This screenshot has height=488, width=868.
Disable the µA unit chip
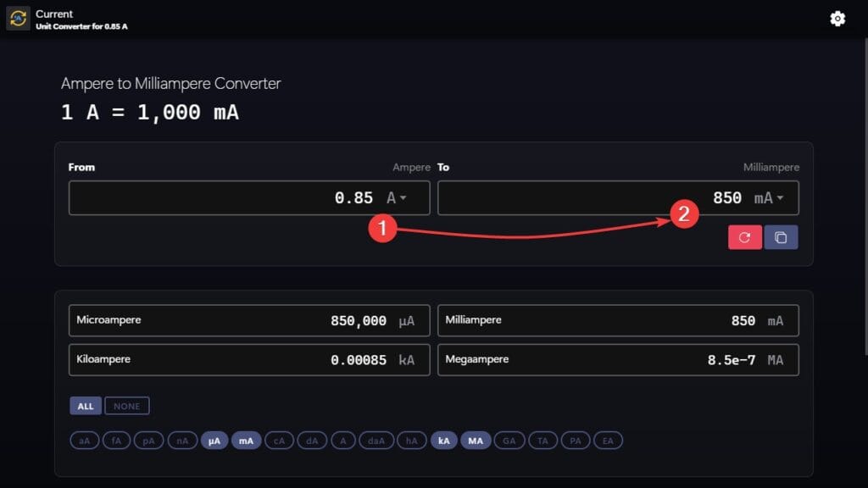214,441
